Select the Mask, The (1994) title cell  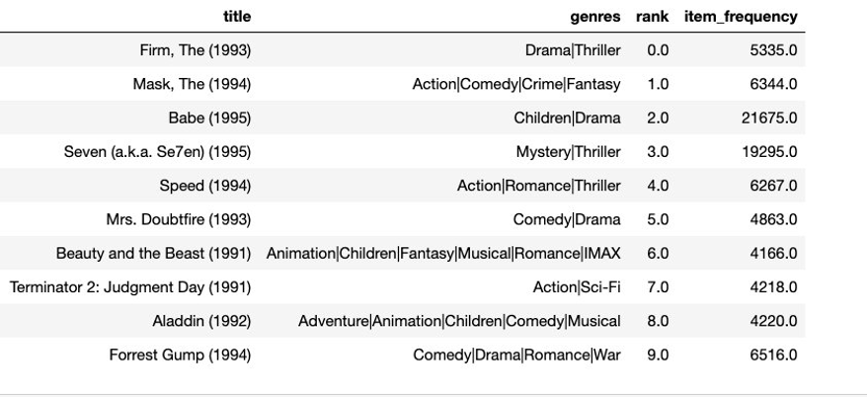click(x=192, y=84)
